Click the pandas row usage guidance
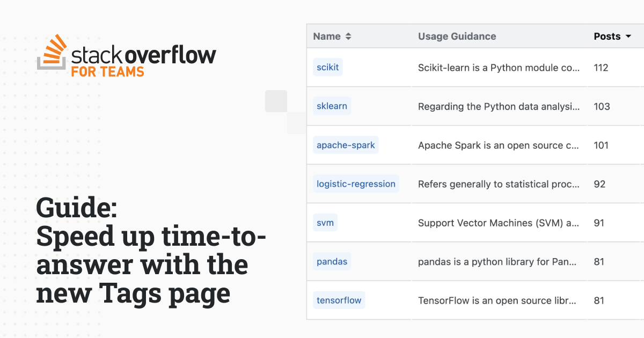644x338 pixels. tap(499, 261)
